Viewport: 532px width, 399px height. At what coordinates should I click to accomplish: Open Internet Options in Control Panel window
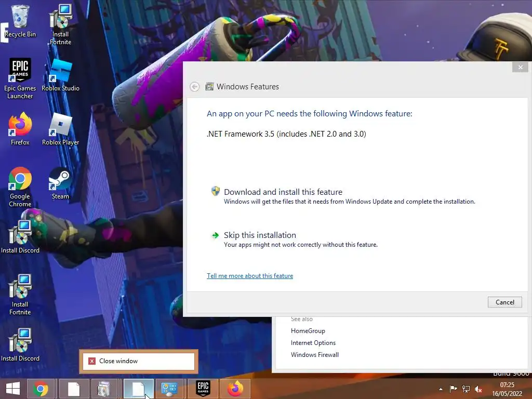tap(313, 343)
